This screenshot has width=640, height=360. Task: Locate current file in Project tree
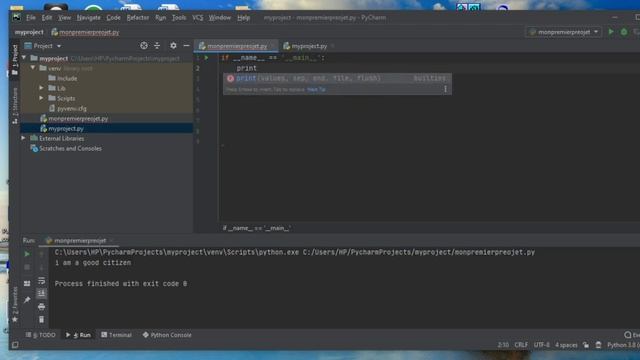click(144, 46)
